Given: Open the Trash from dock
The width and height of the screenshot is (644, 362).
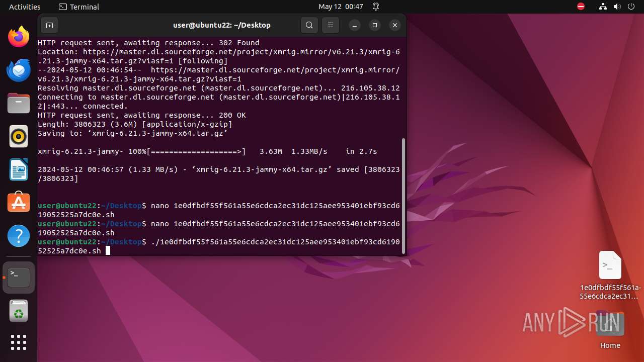Looking at the screenshot, I should (x=19, y=310).
